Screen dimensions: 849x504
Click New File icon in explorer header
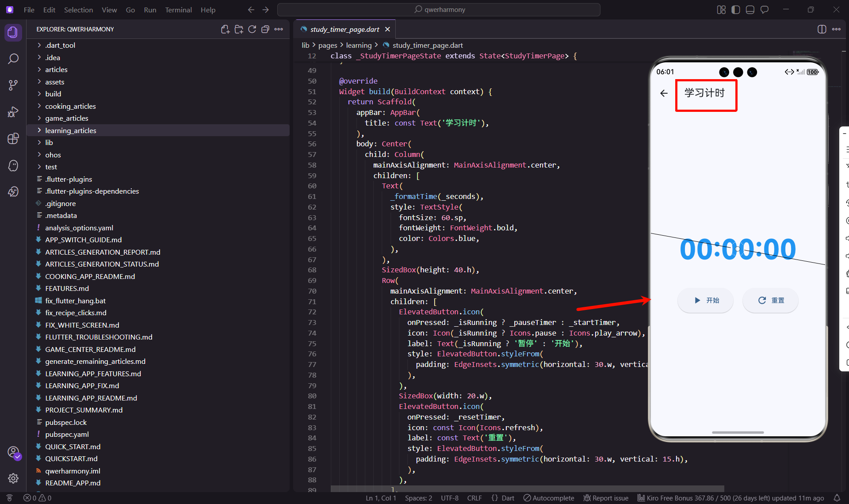225,29
